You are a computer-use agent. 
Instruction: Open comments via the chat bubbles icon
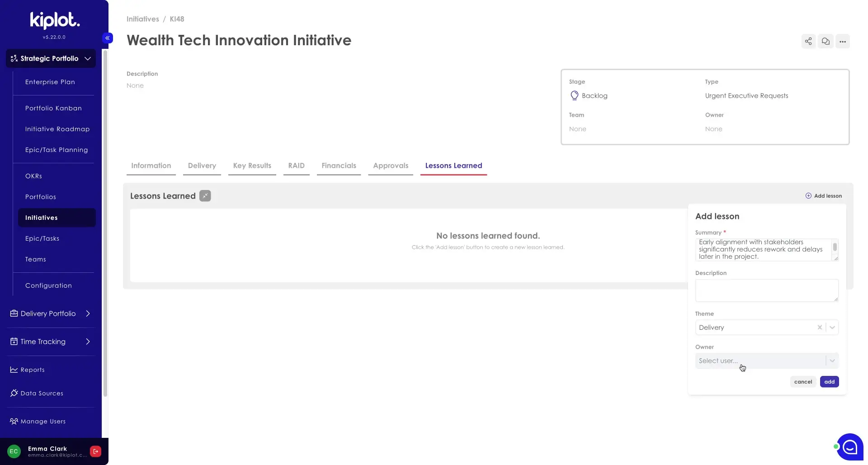pyautogui.click(x=826, y=41)
